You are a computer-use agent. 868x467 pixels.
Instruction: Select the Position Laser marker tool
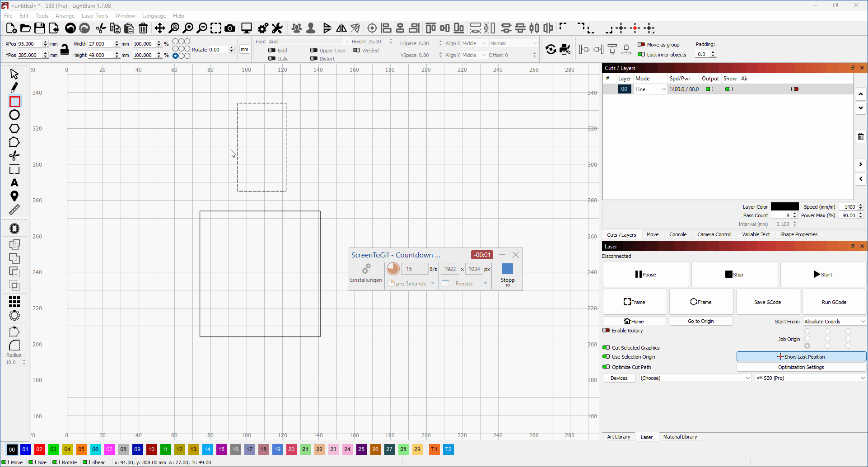coord(14,196)
